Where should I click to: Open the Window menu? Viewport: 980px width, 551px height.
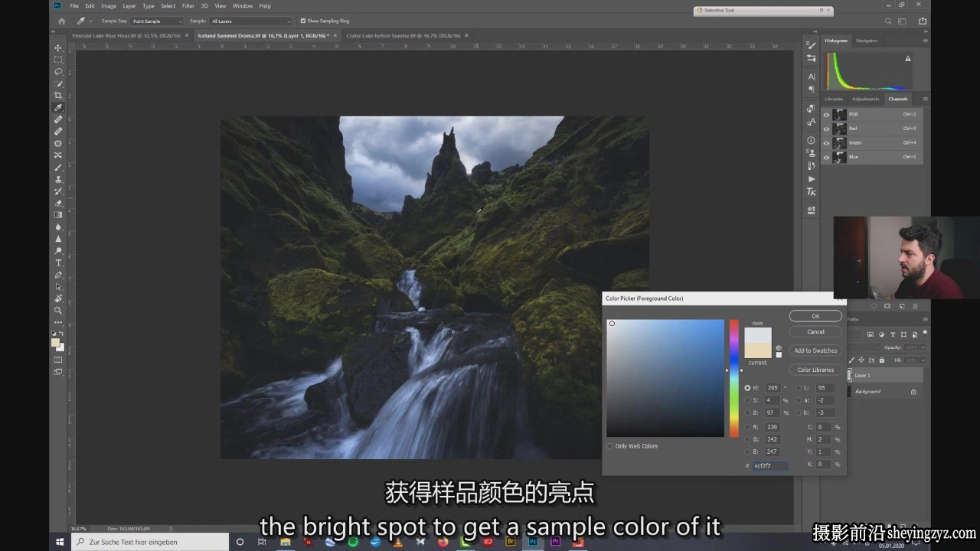[243, 6]
